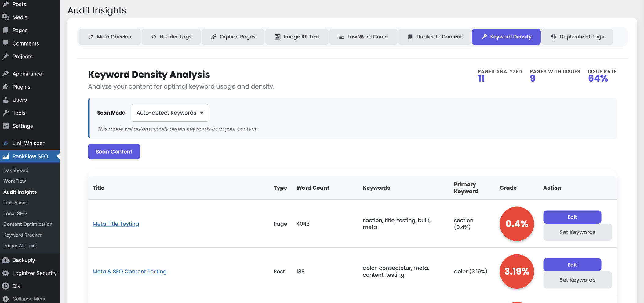
Task: Click the picture icon on Image Alt Text tab
Action: 278,37
